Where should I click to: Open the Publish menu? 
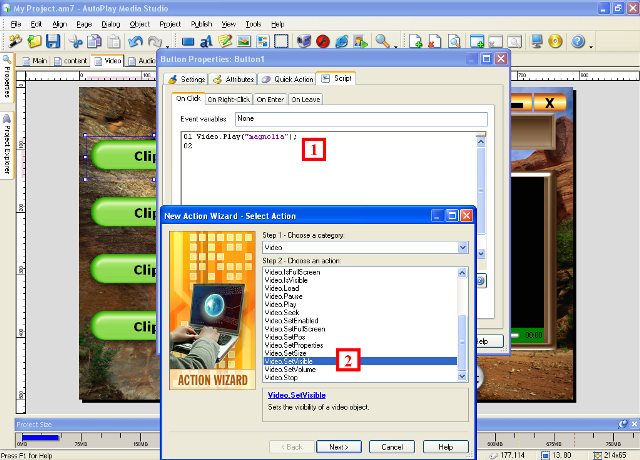202,23
